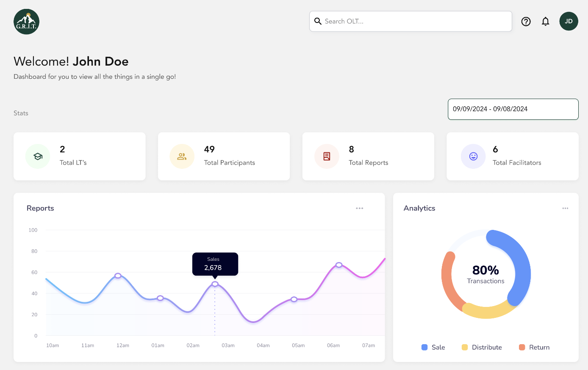Click the red Total Reports document icon

(327, 156)
